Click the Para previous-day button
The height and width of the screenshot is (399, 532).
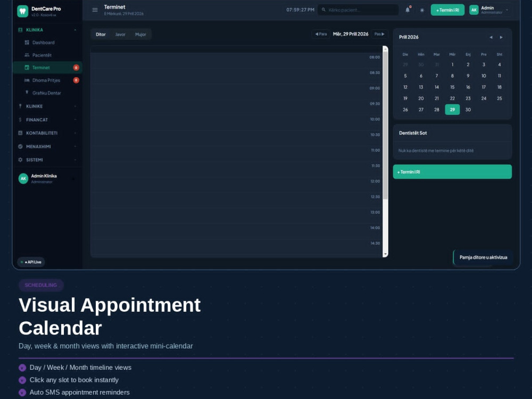click(x=321, y=34)
